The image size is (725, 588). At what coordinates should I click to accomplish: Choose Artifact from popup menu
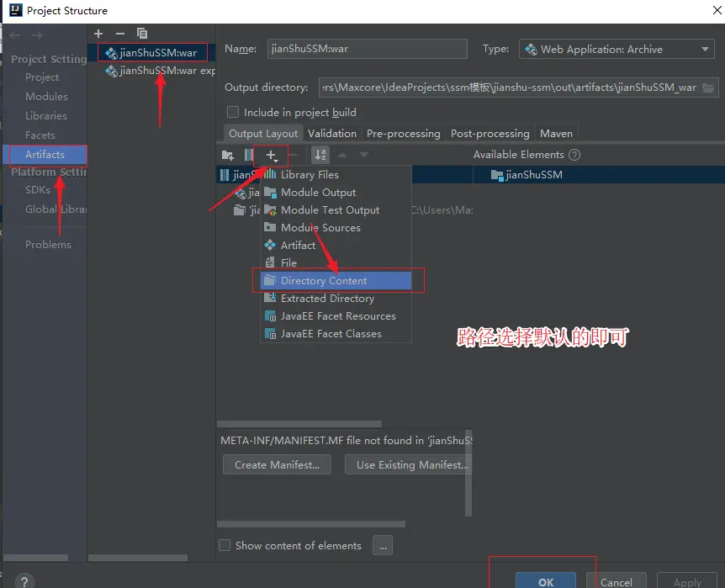point(336,245)
